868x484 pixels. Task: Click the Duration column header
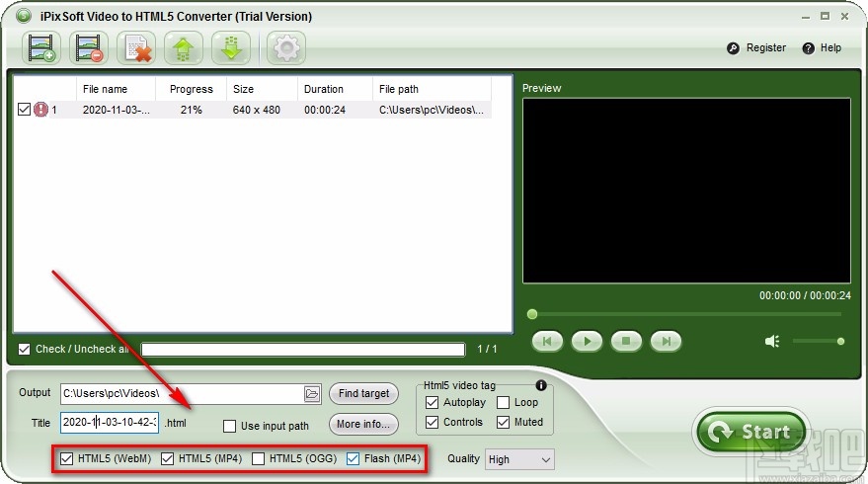335,89
